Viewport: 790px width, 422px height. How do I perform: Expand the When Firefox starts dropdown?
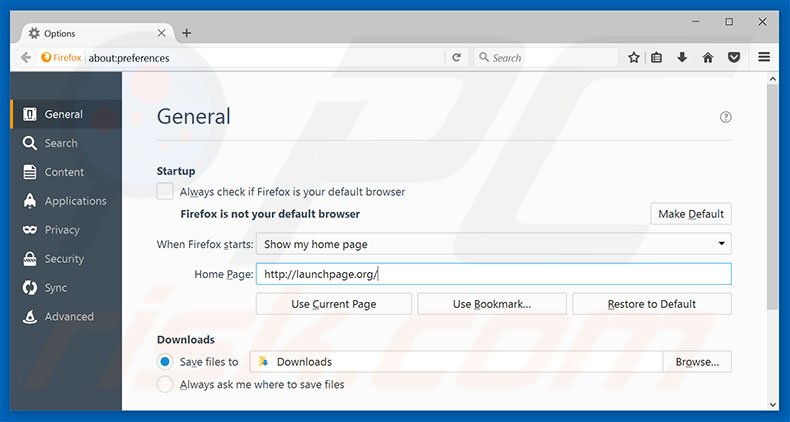[x=494, y=244]
